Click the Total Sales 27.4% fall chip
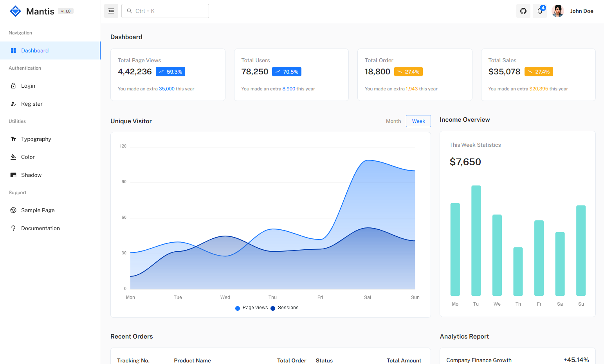Viewport: 604px width, 364px height. pyautogui.click(x=539, y=72)
